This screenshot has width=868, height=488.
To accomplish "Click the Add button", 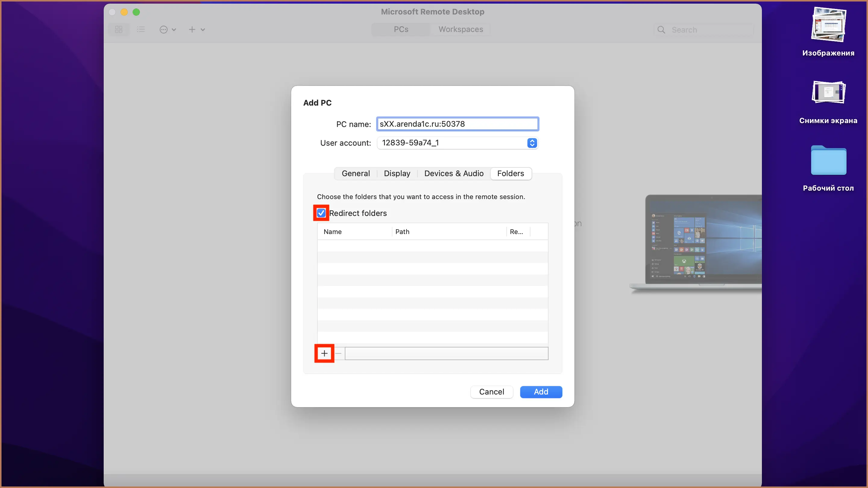I will coord(541,392).
